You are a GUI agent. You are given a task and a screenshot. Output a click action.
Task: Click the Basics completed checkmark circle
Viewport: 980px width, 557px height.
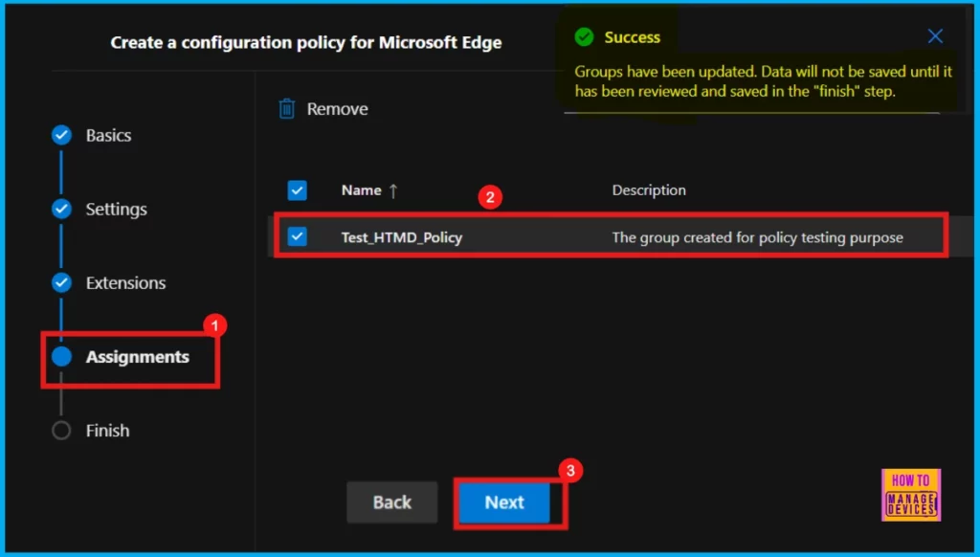coord(61,135)
